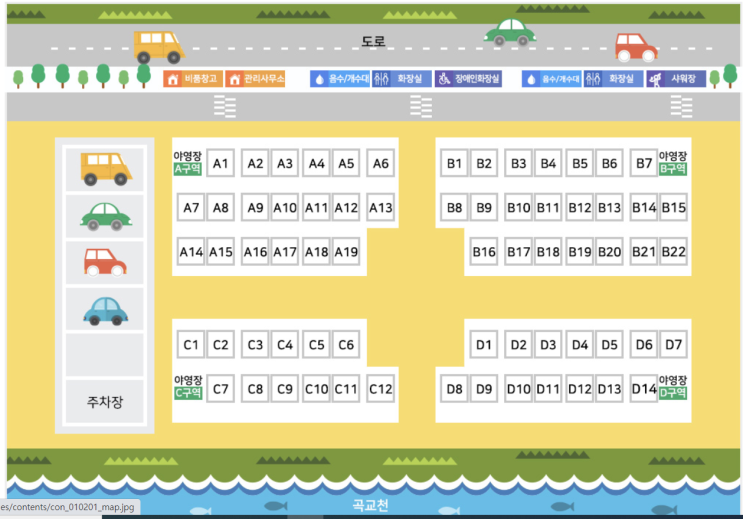The width and height of the screenshot is (743, 519).
Task: Pick campsite A19
Action: [346, 252]
